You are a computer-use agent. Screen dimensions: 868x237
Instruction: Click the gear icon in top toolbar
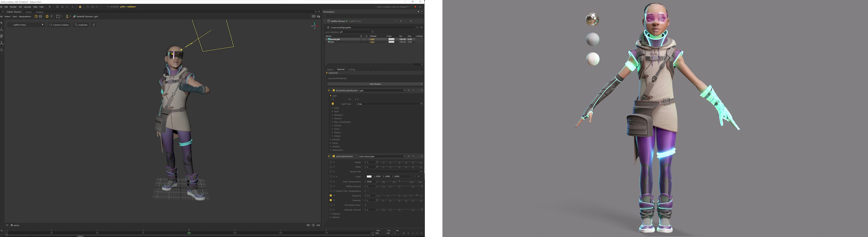[x=50, y=7]
